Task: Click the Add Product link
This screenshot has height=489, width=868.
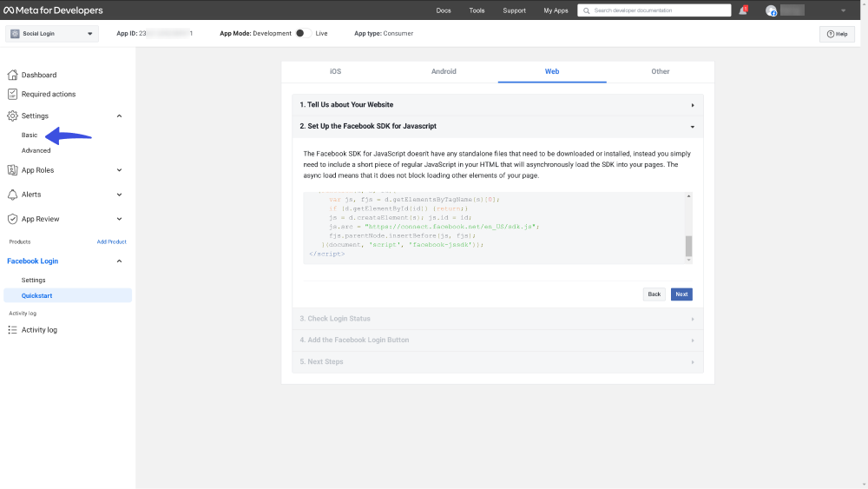Action: click(111, 242)
